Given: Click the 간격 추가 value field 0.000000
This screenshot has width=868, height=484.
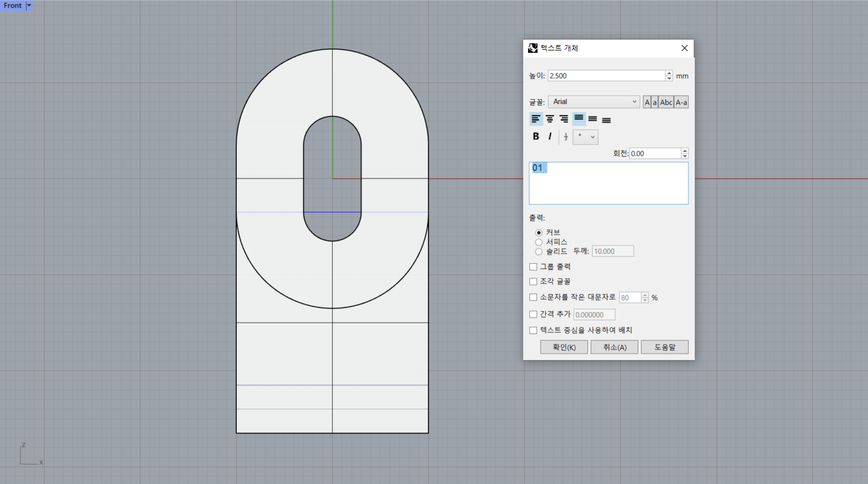Looking at the screenshot, I should [594, 315].
